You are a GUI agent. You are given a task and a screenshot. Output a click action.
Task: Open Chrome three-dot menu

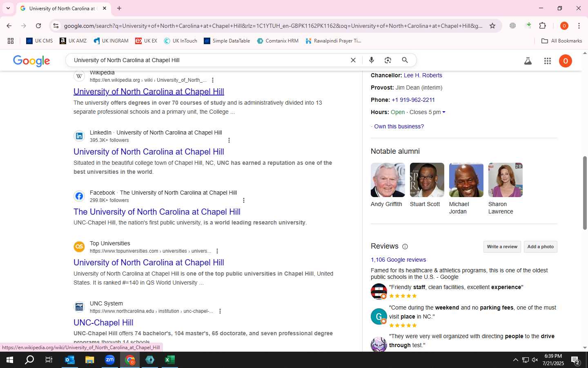pos(579,26)
